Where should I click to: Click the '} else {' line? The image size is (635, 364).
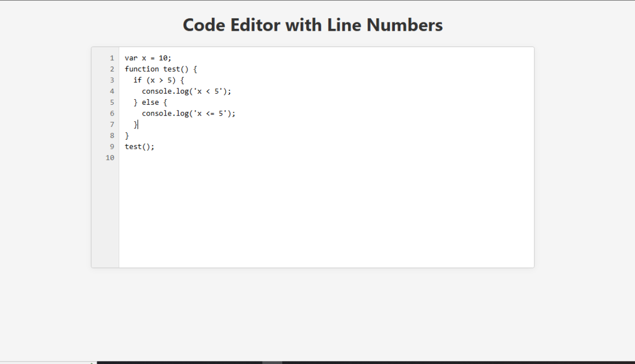click(x=150, y=102)
